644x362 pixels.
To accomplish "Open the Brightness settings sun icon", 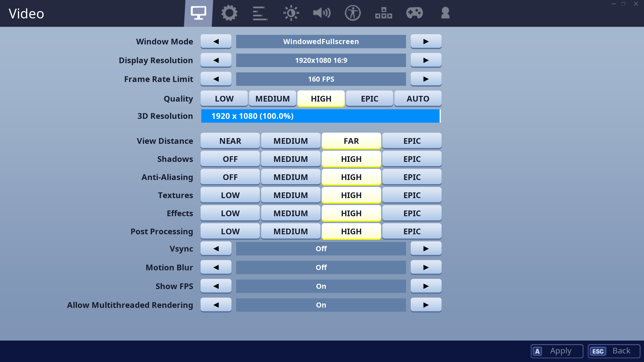I will pos(291,13).
